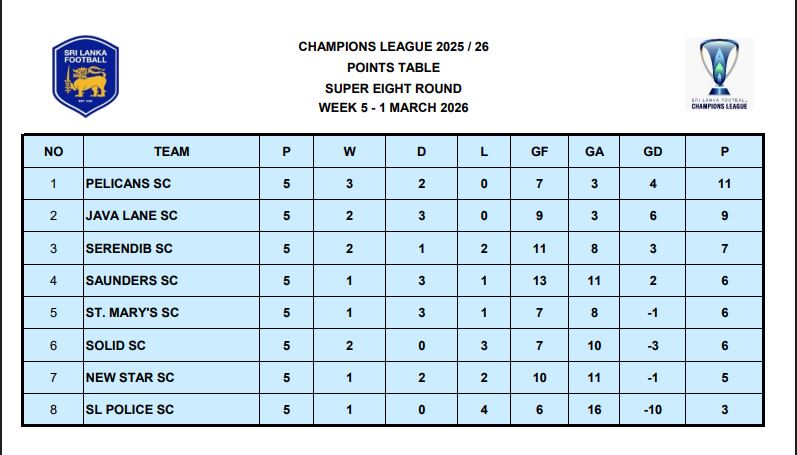Click the Champions League 2025 / 26 title
The image size is (797, 455).
(393, 47)
